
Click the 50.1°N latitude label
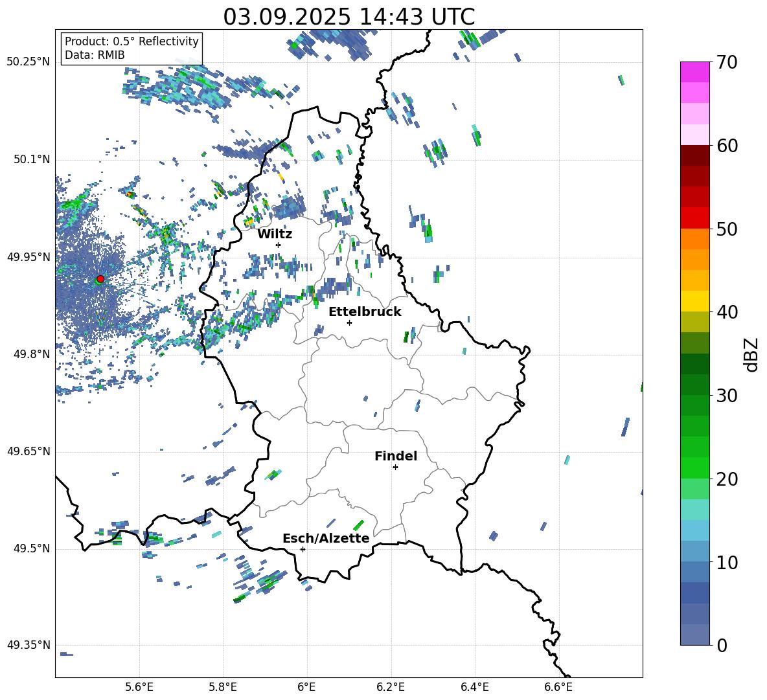pos(31,160)
